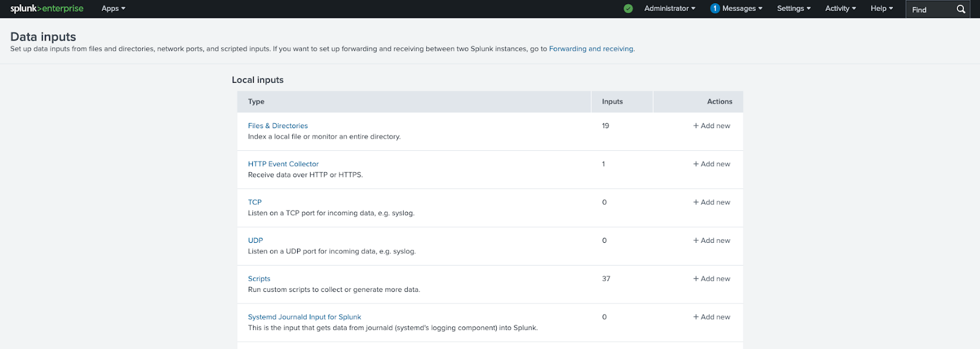Image resolution: width=980 pixels, height=349 pixels.
Task: Open the UDP inputs link
Action: (255, 240)
